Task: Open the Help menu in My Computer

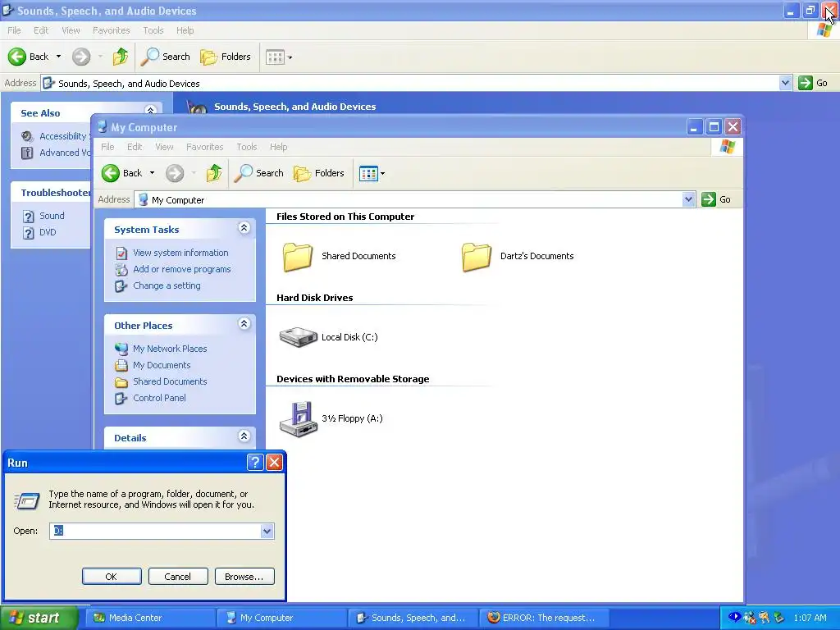Action: 279,147
